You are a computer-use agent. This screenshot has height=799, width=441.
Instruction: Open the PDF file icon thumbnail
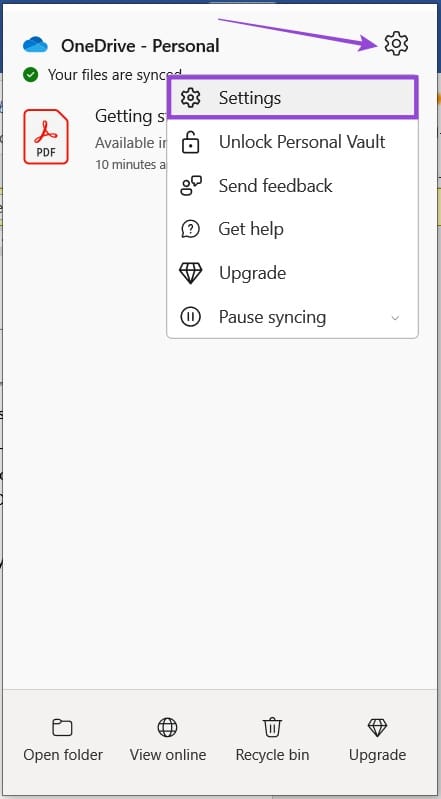[x=46, y=137]
